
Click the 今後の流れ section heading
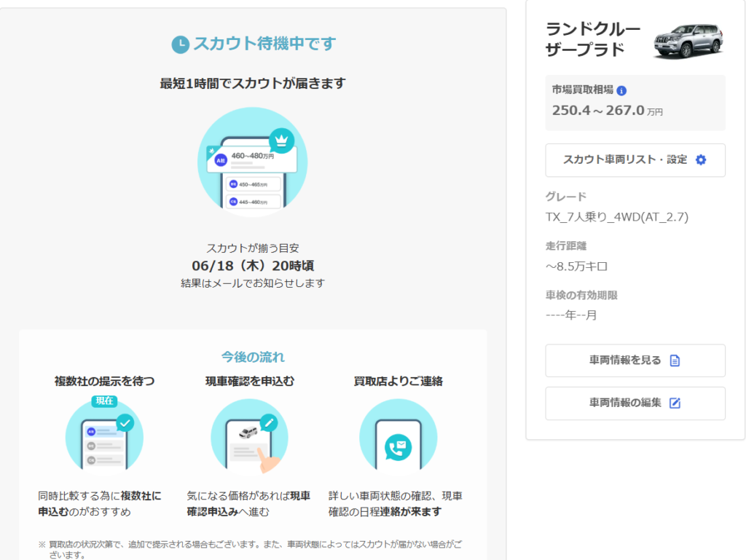pos(253,357)
